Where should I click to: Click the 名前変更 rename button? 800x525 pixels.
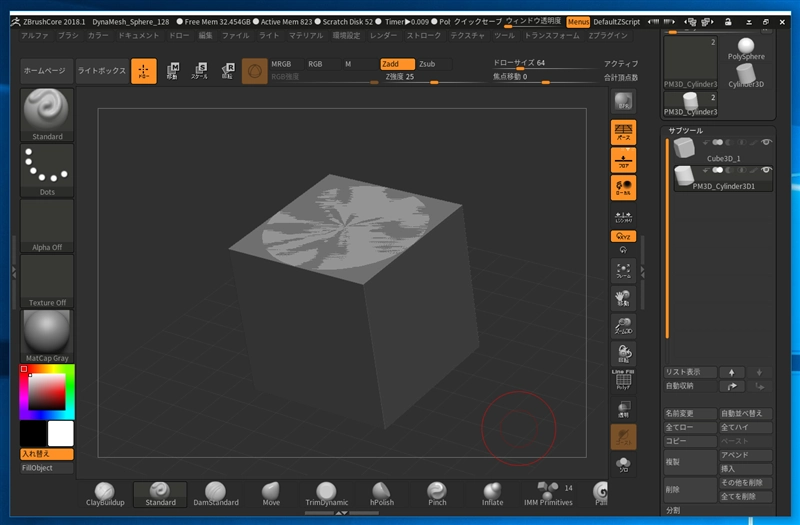point(690,413)
